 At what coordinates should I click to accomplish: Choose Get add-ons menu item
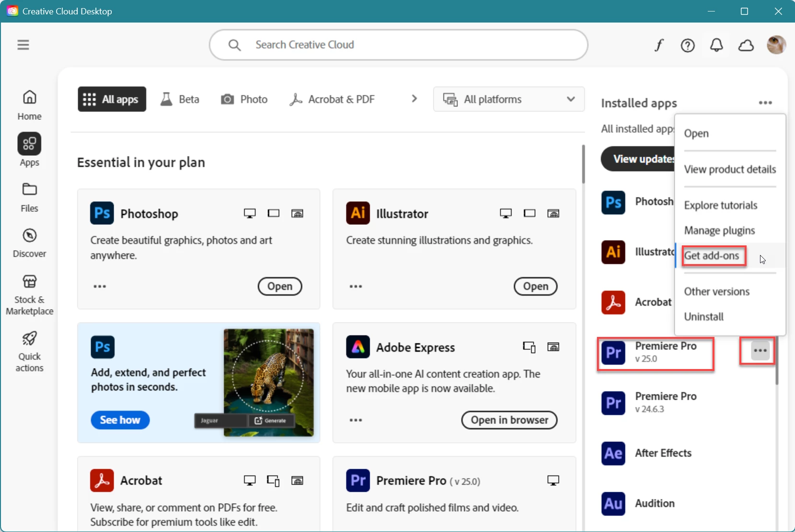point(730,255)
